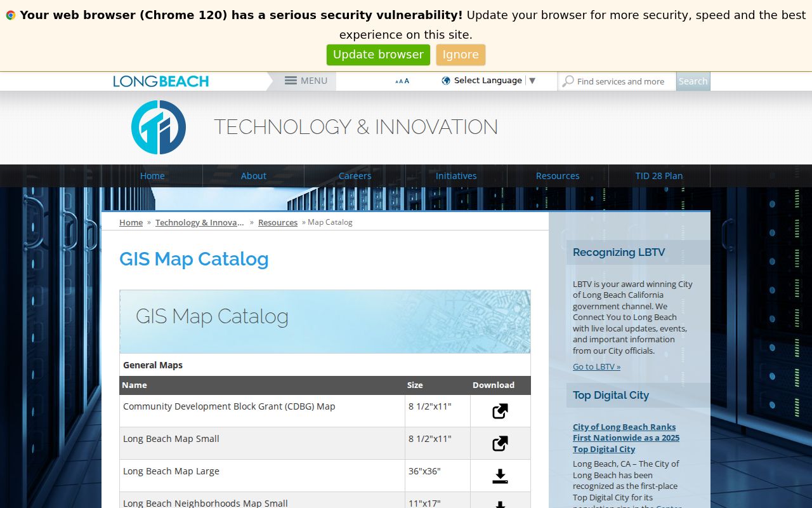812x508 pixels.
Task: Click Home in the breadcrumb
Action: pyautogui.click(x=131, y=222)
